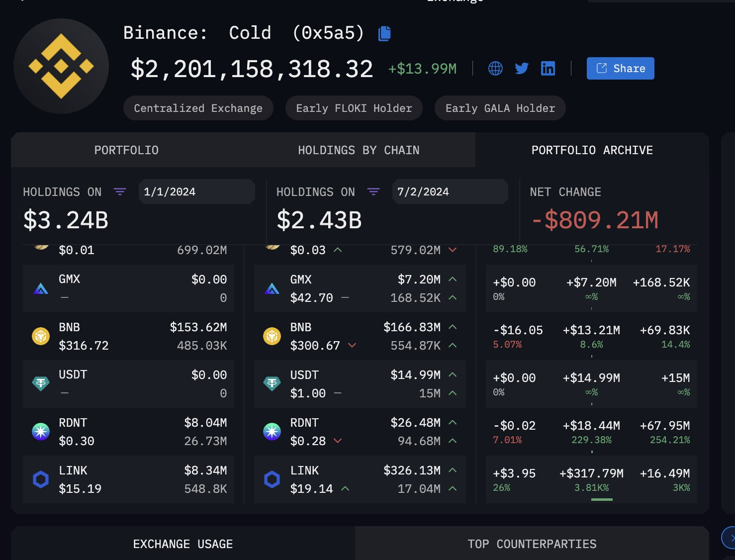Click the Binance logo avatar
735x560 pixels.
tap(61, 66)
